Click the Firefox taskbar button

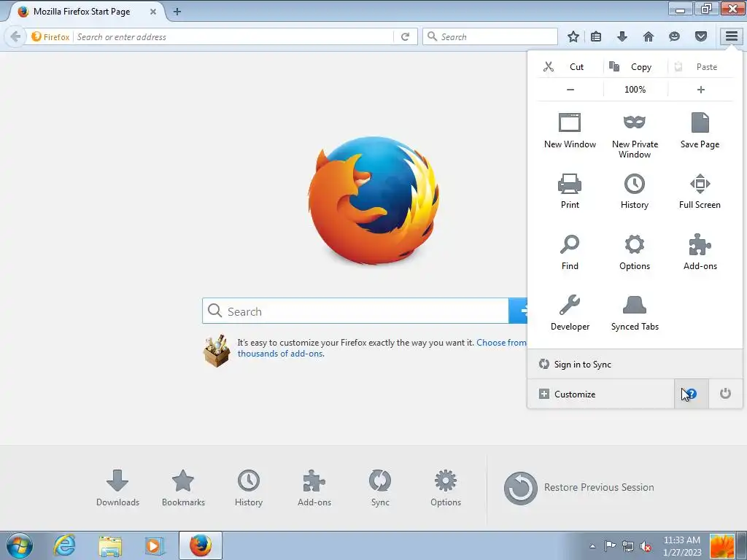coord(201,545)
